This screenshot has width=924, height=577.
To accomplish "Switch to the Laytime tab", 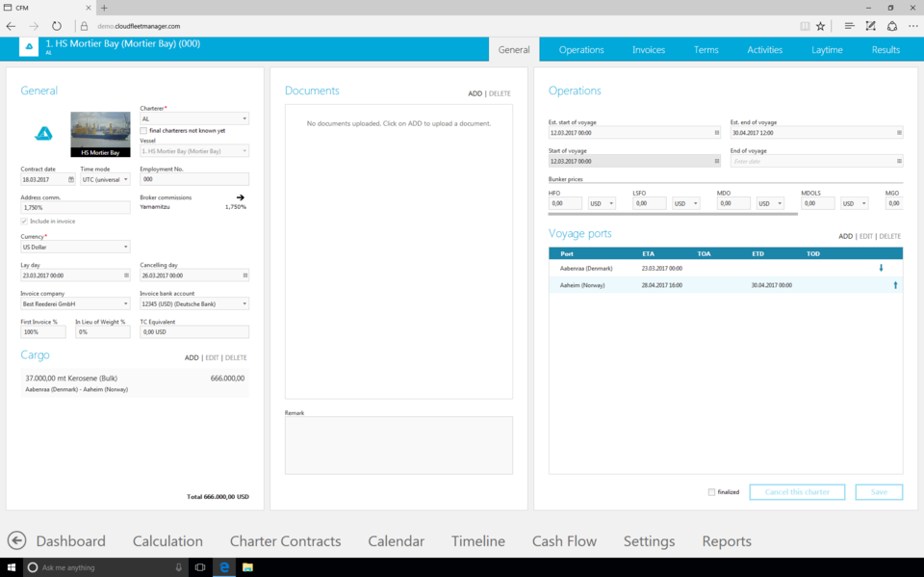I will point(827,50).
